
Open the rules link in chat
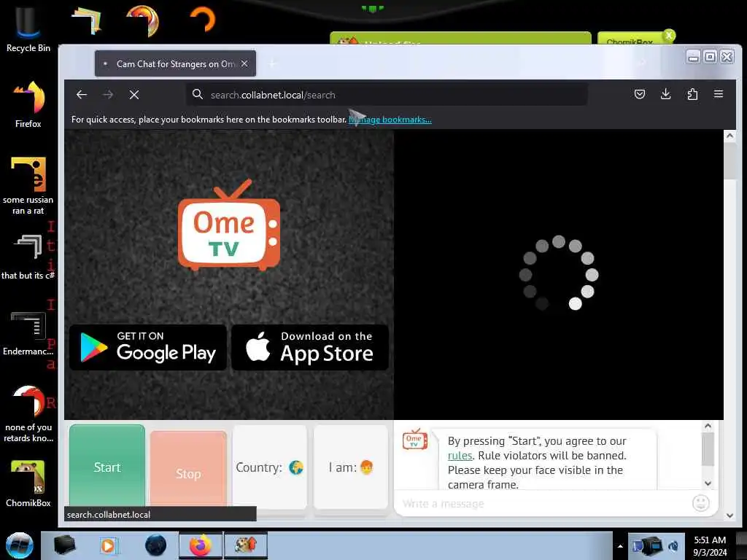pyautogui.click(x=460, y=456)
